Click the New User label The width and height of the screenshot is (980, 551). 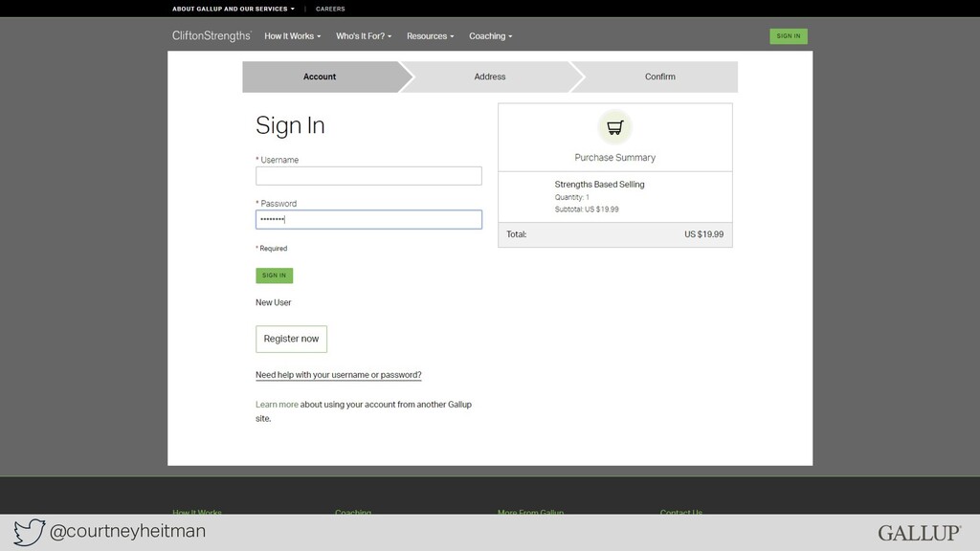[x=273, y=302]
